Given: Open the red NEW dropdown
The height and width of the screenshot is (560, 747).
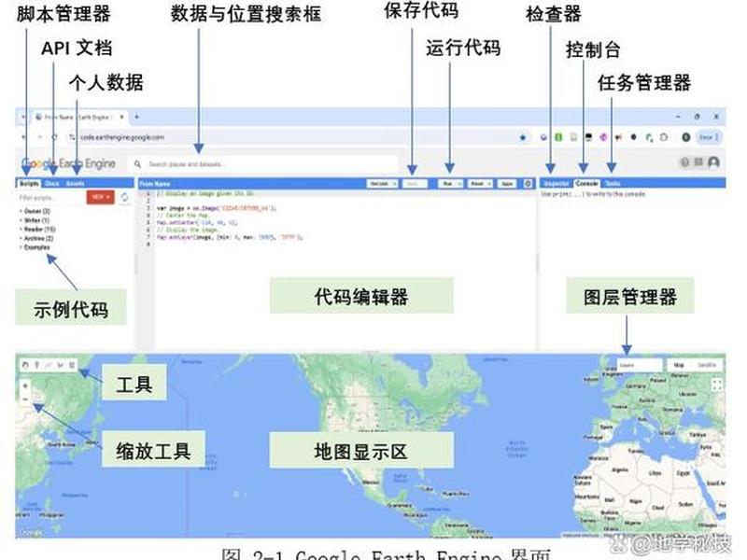Looking at the screenshot, I should pos(101,197).
